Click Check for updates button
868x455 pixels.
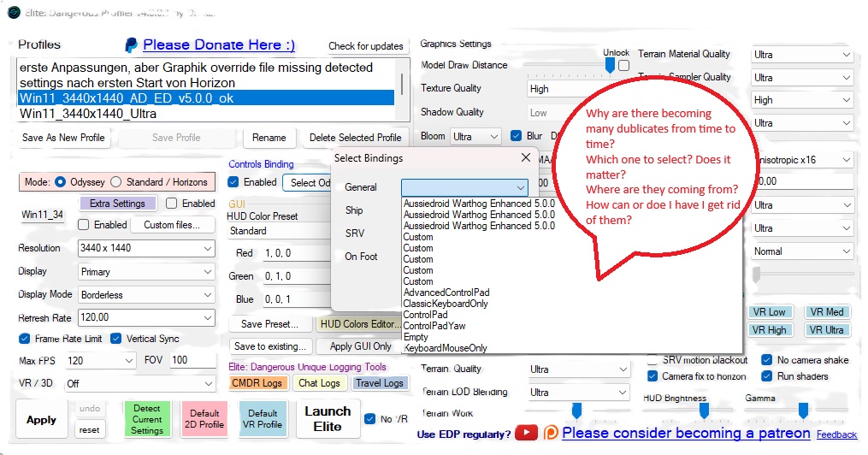(x=365, y=46)
